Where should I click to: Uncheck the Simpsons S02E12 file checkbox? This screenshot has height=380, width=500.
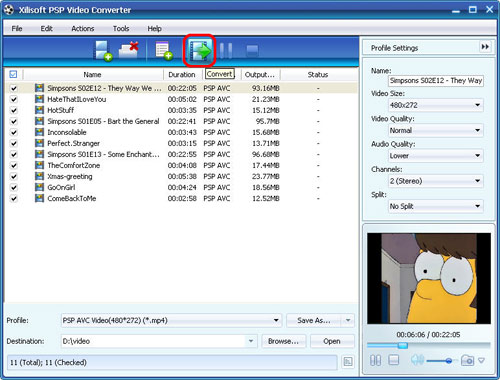(x=14, y=88)
